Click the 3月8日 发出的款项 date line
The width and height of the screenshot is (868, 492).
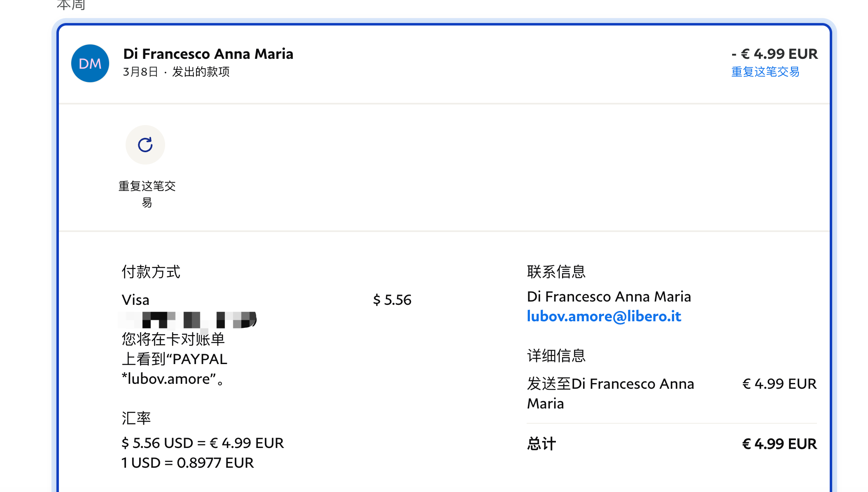[176, 72]
